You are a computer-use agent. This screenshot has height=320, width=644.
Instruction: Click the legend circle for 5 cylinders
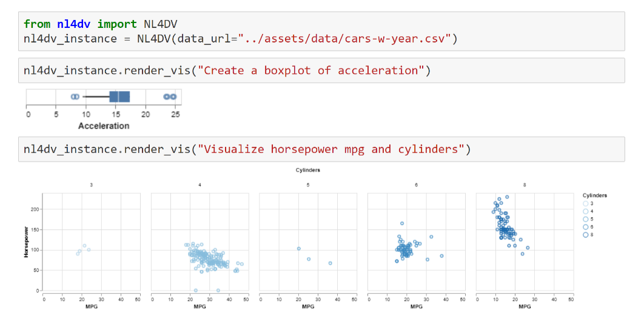pos(585,219)
